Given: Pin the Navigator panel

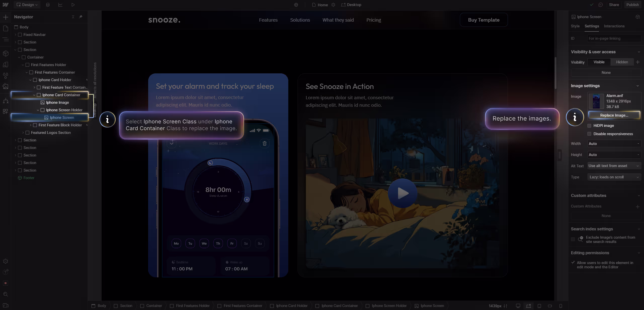Looking at the screenshot, I should tap(81, 17).
